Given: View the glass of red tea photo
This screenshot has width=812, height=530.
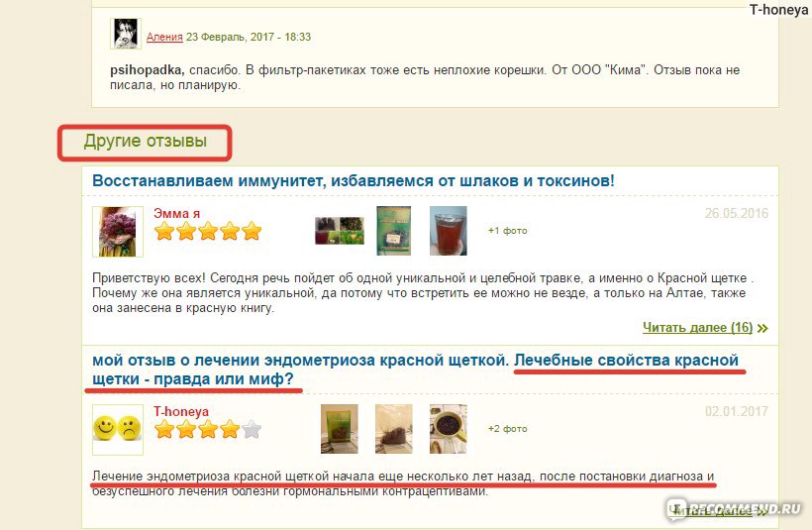Looking at the screenshot, I should (x=448, y=231).
